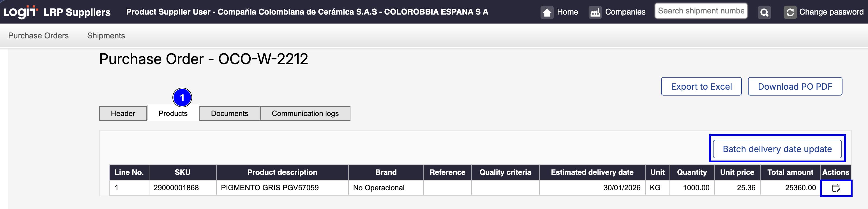Click the calendar edit icon in Actions column
The height and width of the screenshot is (209, 868).
coord(836,188)
